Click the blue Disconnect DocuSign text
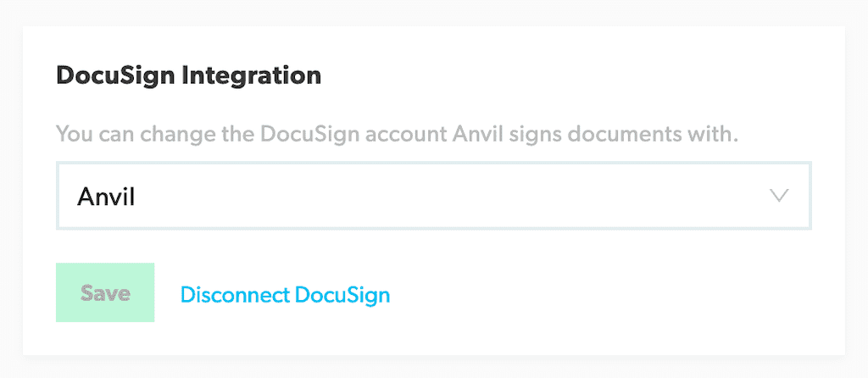Image resolution: width=868 pixels, height=378 pixels. tap(285, 295)
